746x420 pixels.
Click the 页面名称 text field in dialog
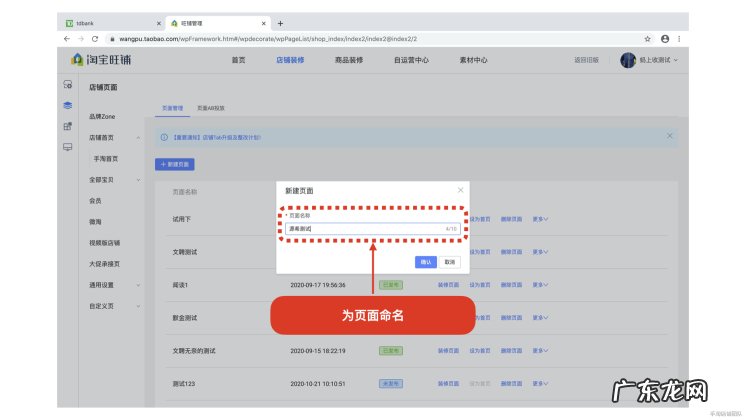point(373,229)
